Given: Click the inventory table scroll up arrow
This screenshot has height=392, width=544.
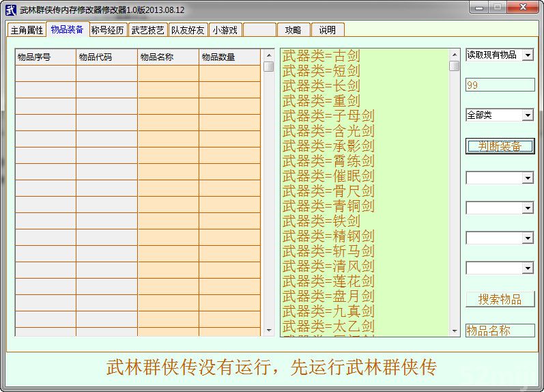Looking at the screenshot, I should tap(268, 55).
